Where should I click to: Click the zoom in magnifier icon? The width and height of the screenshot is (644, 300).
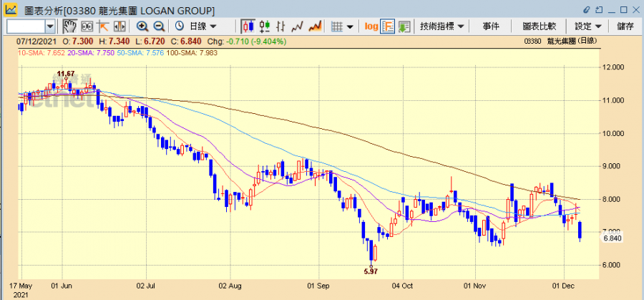pyautogui.click(x=142, y=26)
